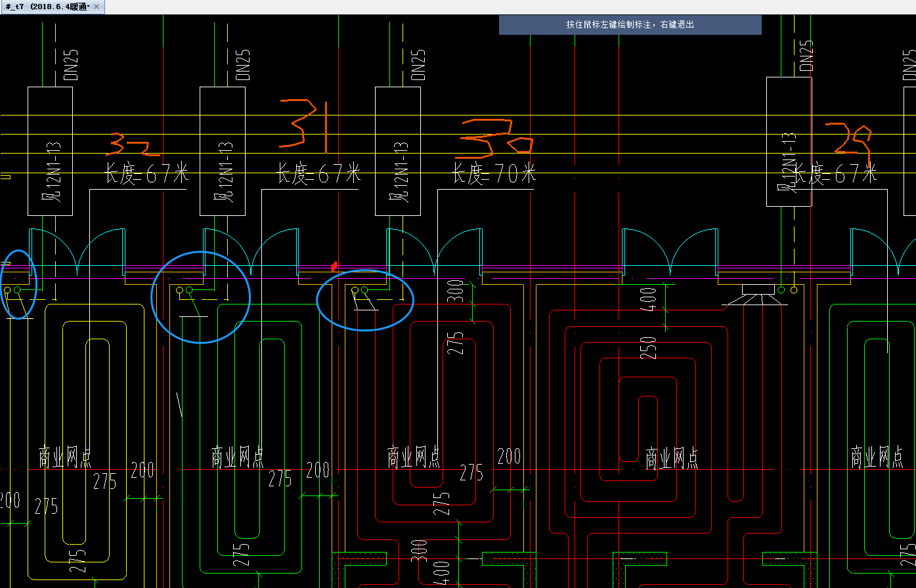Click the white rectangular manifold box symbol
The width and height of the screenshot is (916, 588).
(759, 289)
